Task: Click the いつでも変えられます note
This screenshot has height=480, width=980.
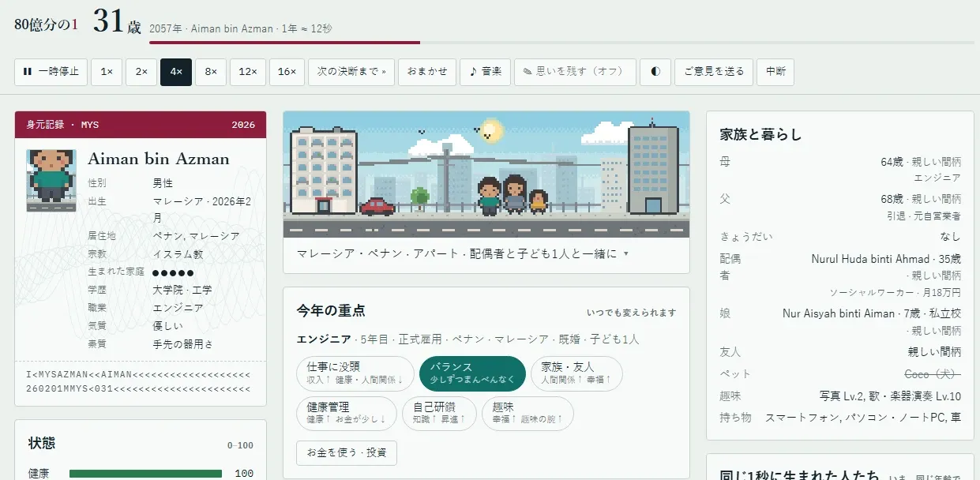Action: tap(632, 313)
